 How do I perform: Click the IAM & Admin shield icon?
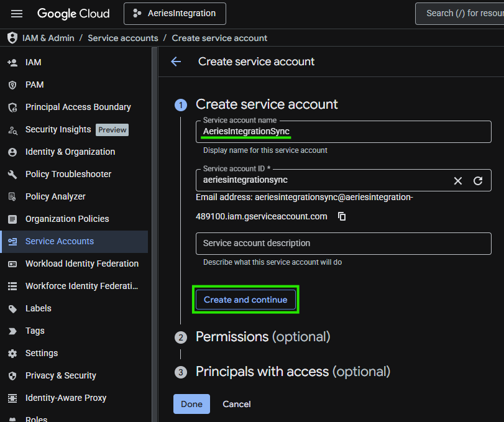point(12,38)
